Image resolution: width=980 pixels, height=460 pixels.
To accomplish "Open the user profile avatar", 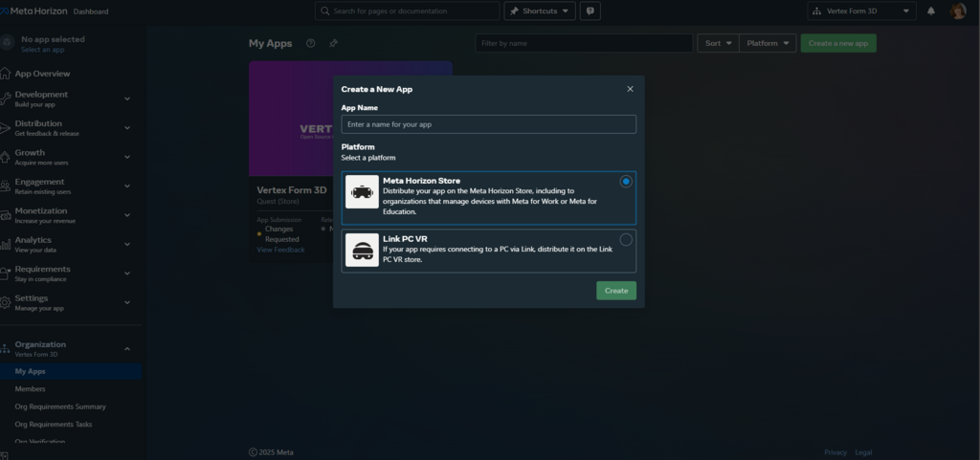I will click(x=958, y=11).
